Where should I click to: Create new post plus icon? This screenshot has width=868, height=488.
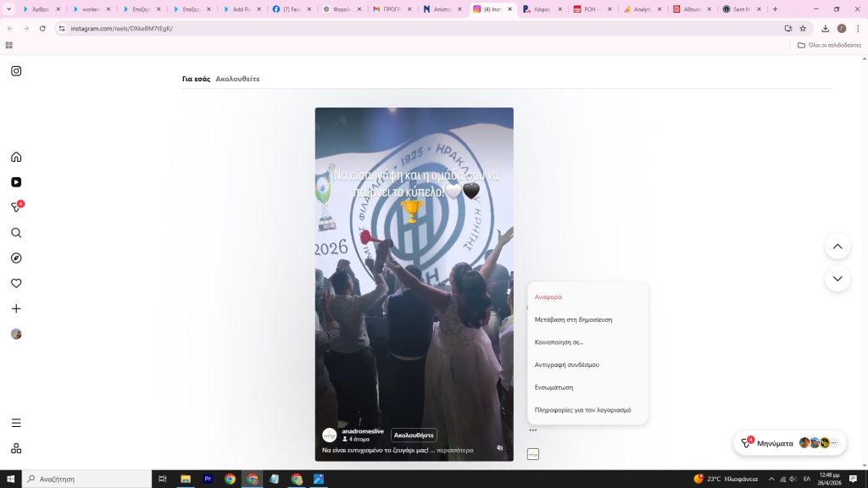coord(16,308)
